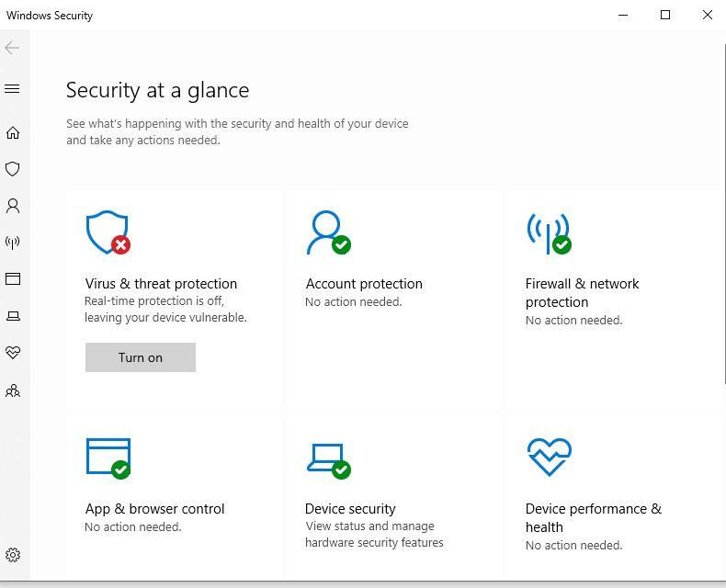Click 'No action needed.' under Account protection
Viewport: 726px width, 588px height.
(x=353, y=302)
